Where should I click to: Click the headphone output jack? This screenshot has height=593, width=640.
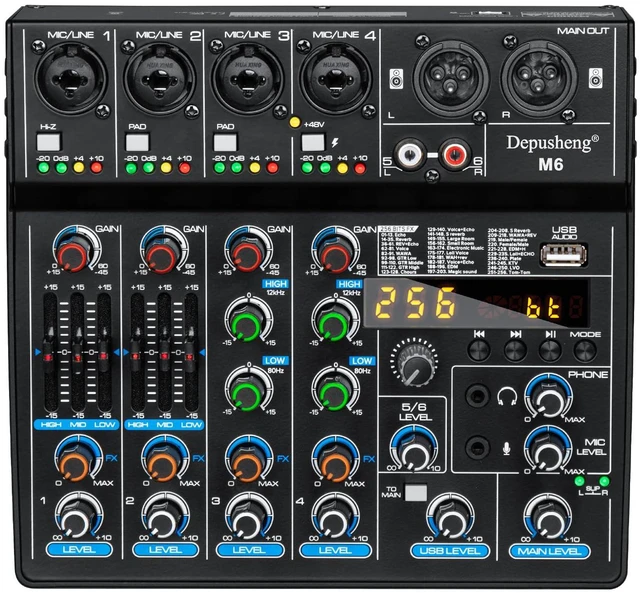click(x=477, y=395)
